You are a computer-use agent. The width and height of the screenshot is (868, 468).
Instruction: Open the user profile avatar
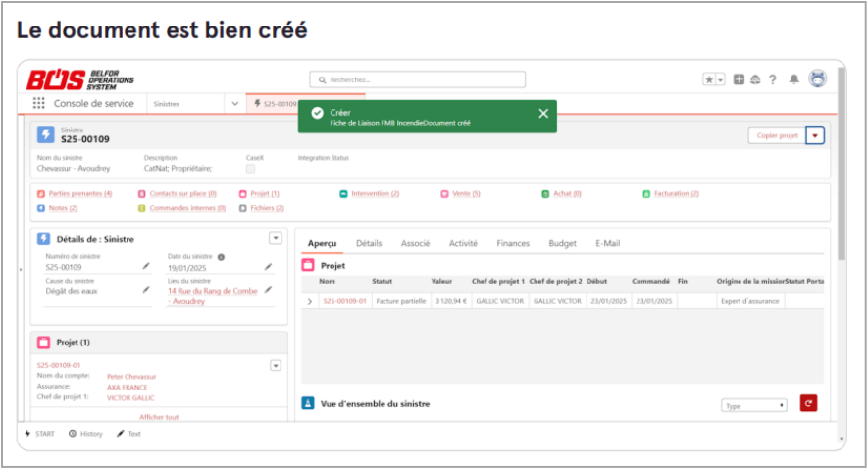tap(818, 78)
